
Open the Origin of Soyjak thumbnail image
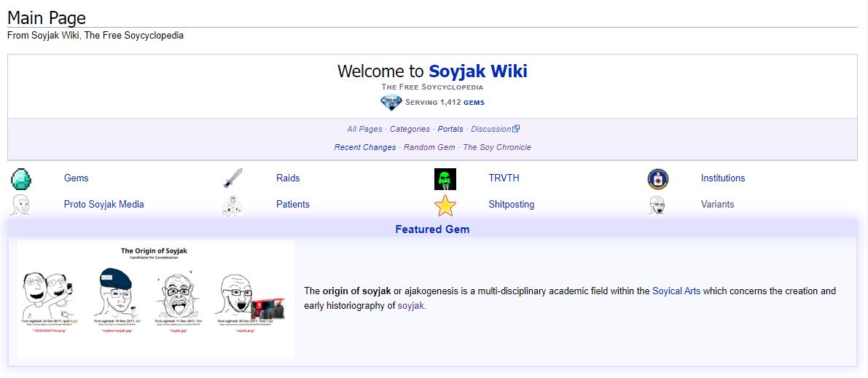156,299
